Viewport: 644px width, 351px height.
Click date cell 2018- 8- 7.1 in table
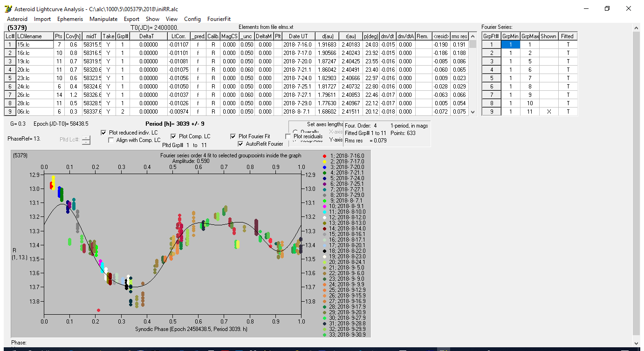pyautogui.click(x=298, y=112)
